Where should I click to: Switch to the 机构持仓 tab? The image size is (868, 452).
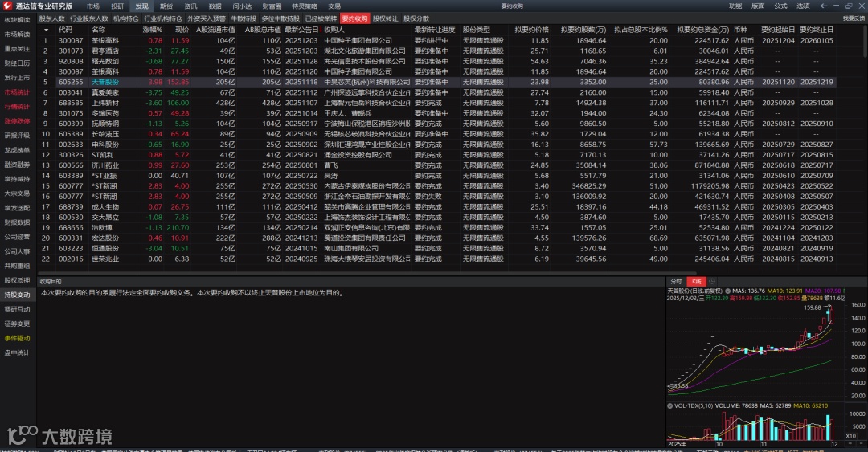pos(126,18)
